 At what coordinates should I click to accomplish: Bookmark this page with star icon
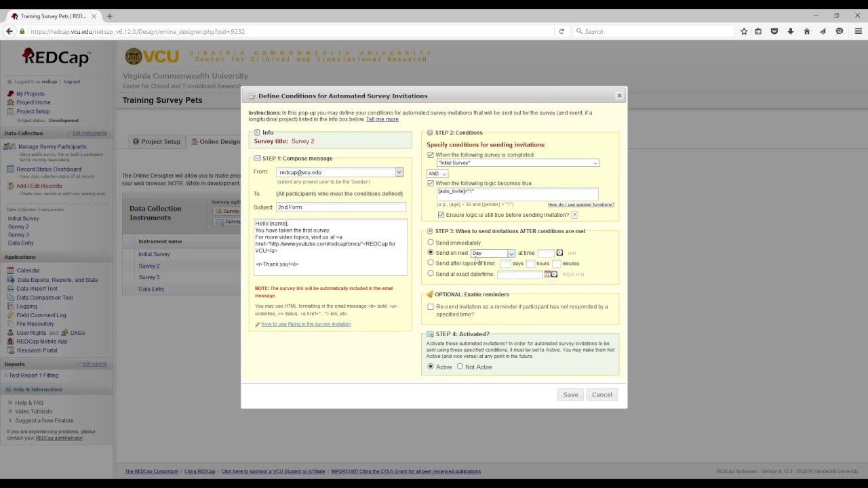(744, 31)
